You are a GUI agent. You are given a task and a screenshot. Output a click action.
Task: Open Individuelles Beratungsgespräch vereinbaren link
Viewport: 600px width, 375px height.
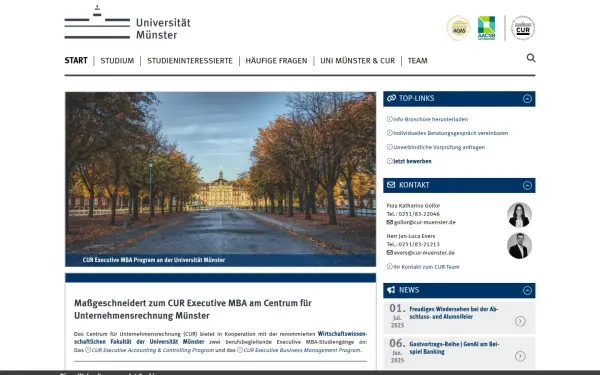[x=451, y=133]
